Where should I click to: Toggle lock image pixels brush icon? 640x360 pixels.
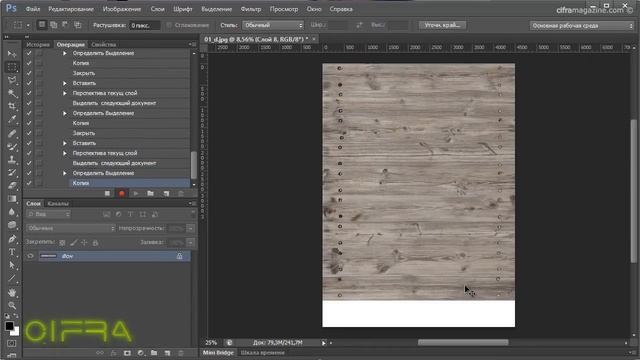[x=73, y=242]
